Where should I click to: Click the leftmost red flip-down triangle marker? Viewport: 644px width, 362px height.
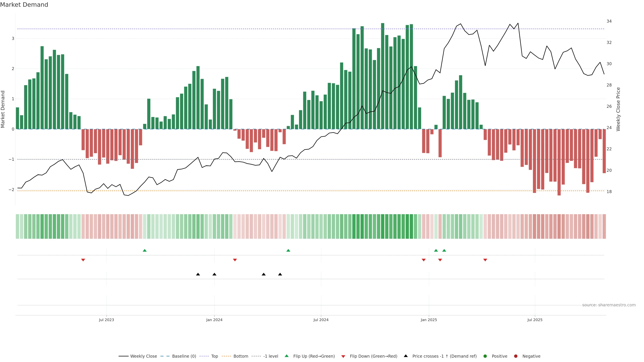pos(83,260)
